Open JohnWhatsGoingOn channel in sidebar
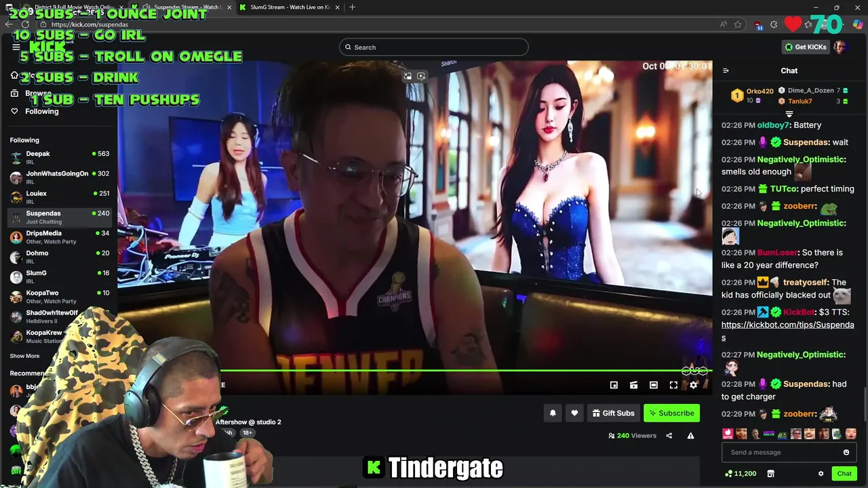Viewport: 868px width, 488px height. coord(60,177)
